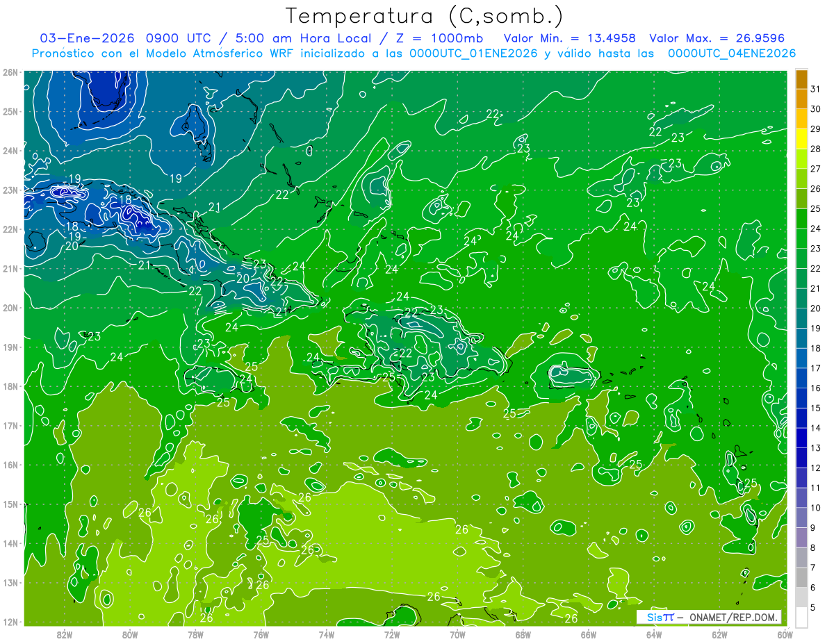This screenshot has width=834, height=644.
Task: Click the 78W longitude axis label
Action: tap(195, 635)
